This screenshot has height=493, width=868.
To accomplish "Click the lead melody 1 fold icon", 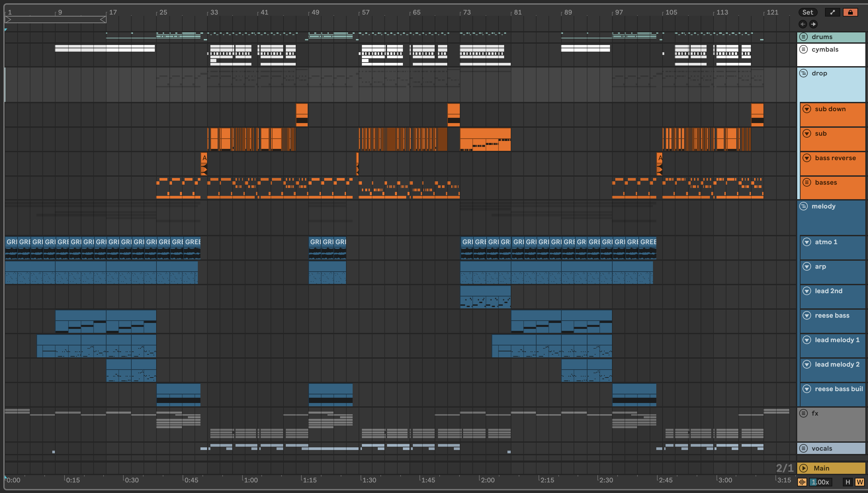I will (807, 340).
